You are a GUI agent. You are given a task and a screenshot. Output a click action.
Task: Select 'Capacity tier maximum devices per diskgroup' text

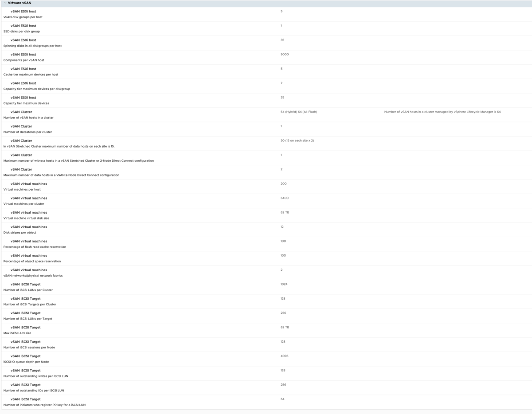pyautogui.click(x=37, y=89)
